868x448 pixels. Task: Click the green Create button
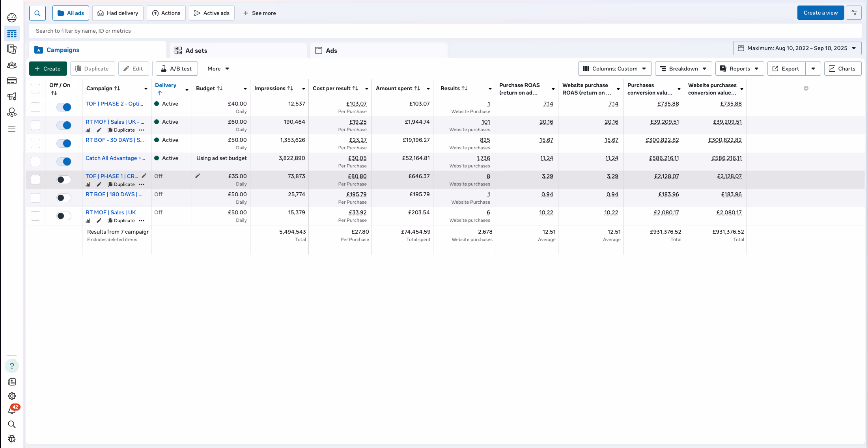click(48, 69)
